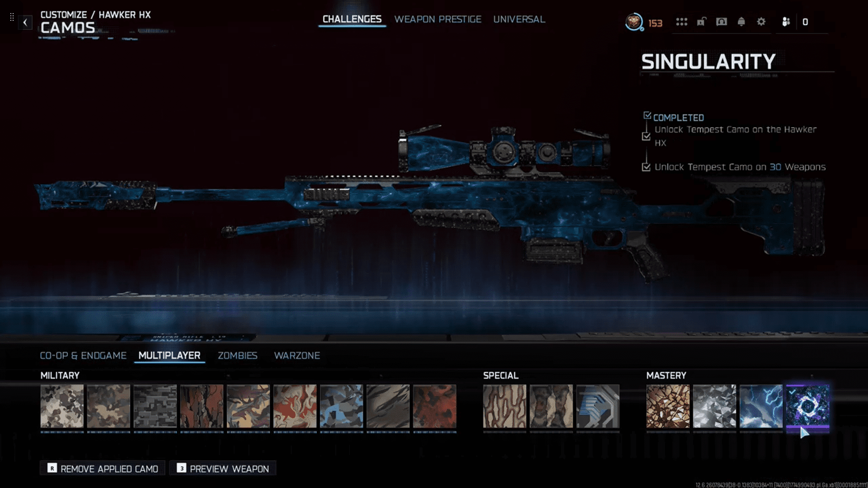
Task: Switch to the Weapon Prestige tab
Action: 438,19
